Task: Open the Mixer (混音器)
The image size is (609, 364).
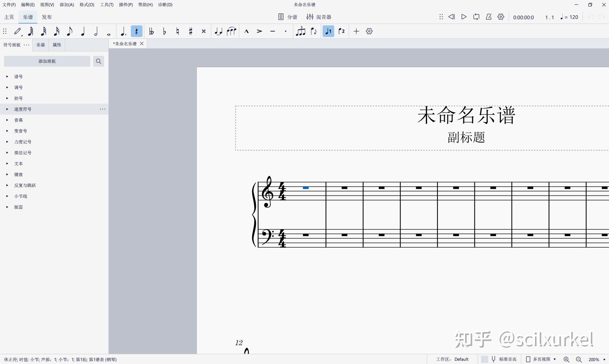Action: click(319, 17)
